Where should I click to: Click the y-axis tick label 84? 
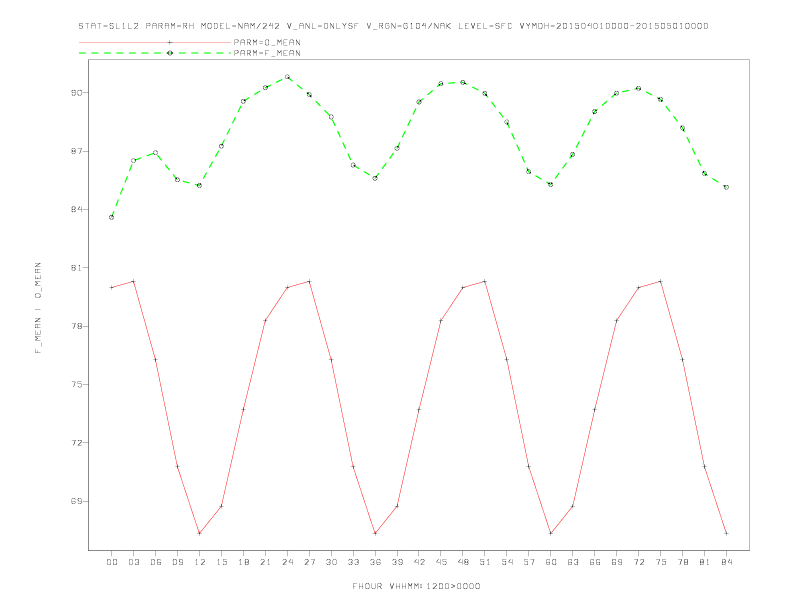76,209
